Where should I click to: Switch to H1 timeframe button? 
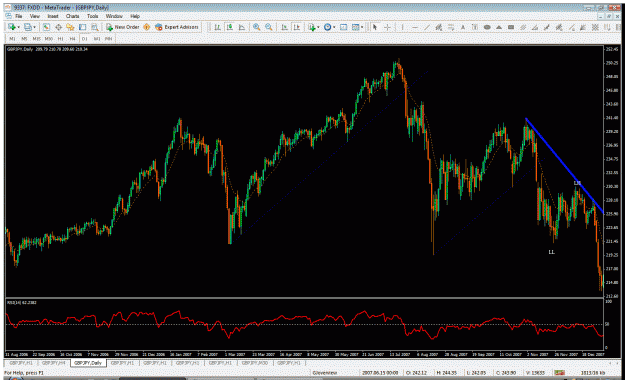pos(61,39)
